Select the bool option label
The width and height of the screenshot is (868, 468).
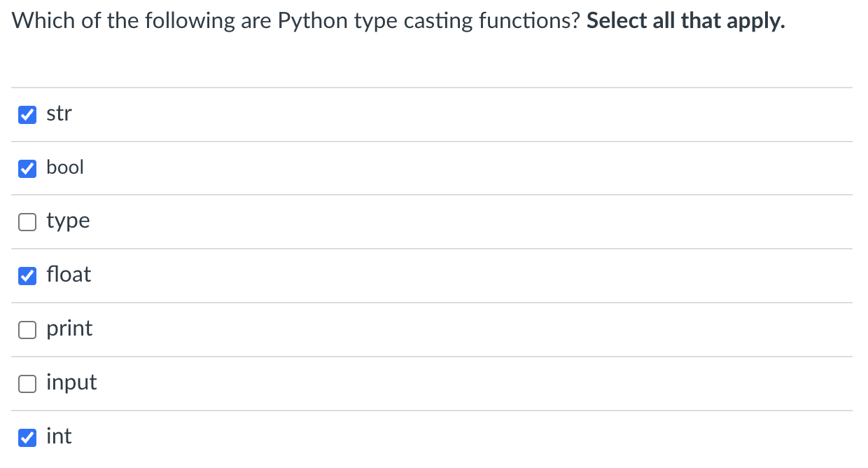(65, 167)
